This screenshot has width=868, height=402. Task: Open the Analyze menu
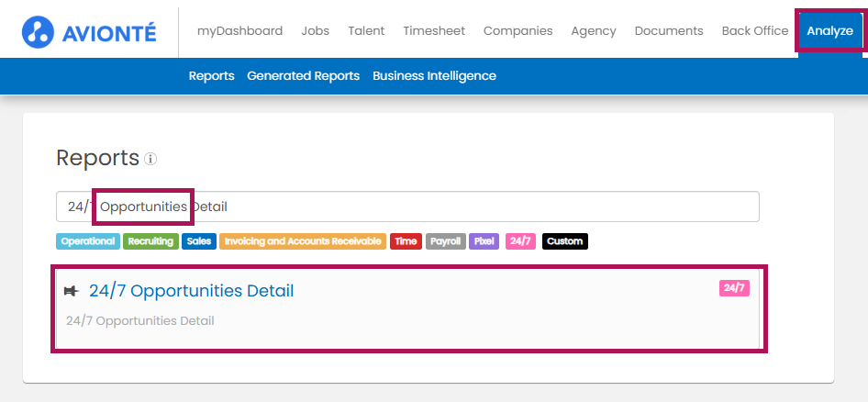829,31
